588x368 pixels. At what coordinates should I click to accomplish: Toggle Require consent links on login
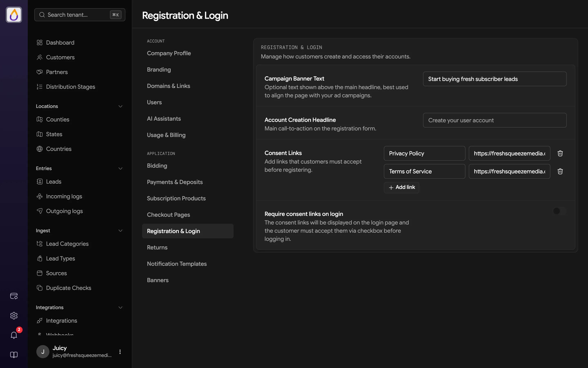click(560, 211)
